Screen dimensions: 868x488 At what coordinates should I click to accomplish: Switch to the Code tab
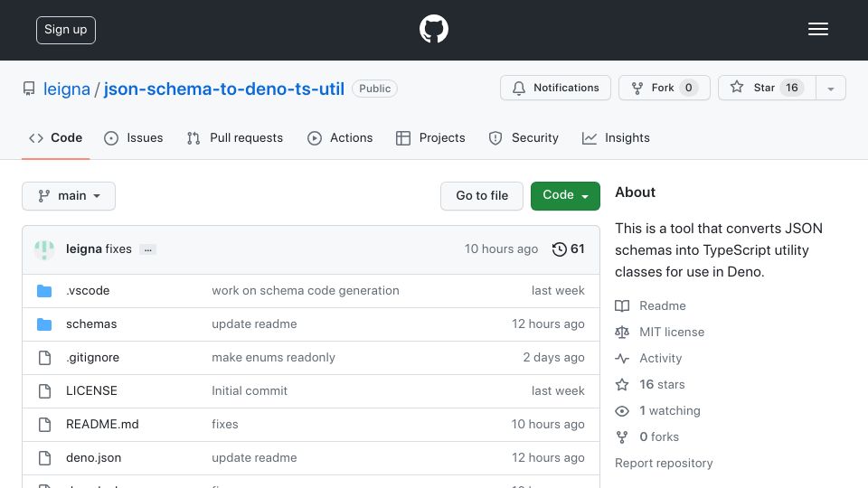click(55, 137)
